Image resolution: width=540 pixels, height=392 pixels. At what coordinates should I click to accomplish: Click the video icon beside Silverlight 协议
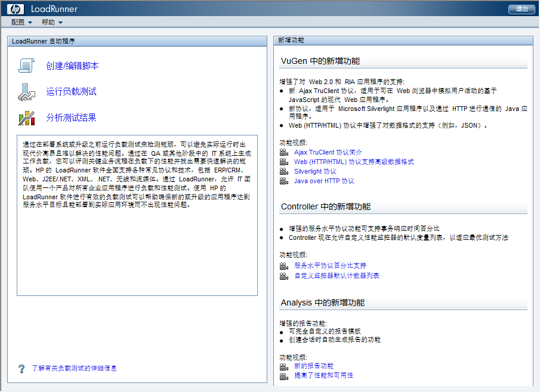[284, 171]
